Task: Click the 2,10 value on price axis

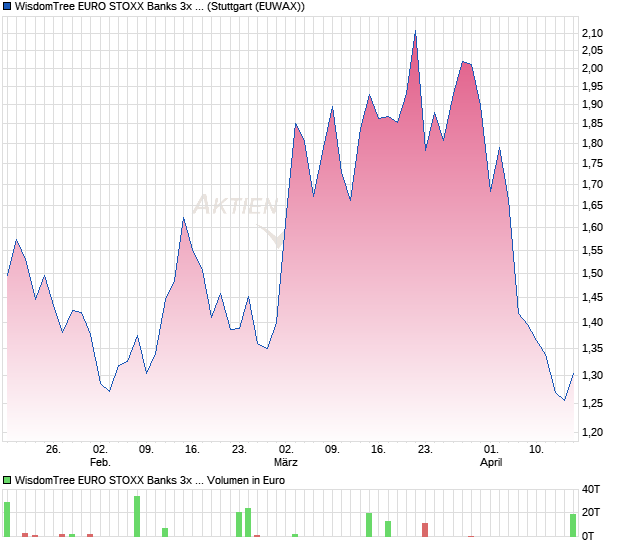Action: point(592,33)
